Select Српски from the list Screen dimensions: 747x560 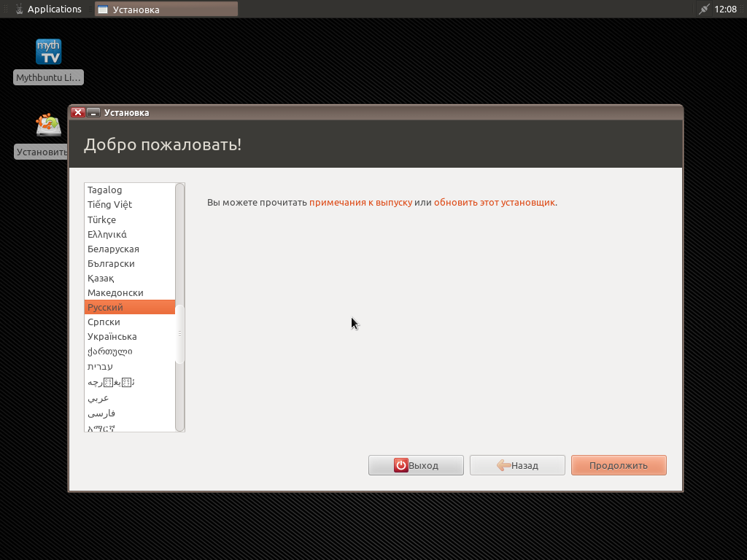(104, 322)
